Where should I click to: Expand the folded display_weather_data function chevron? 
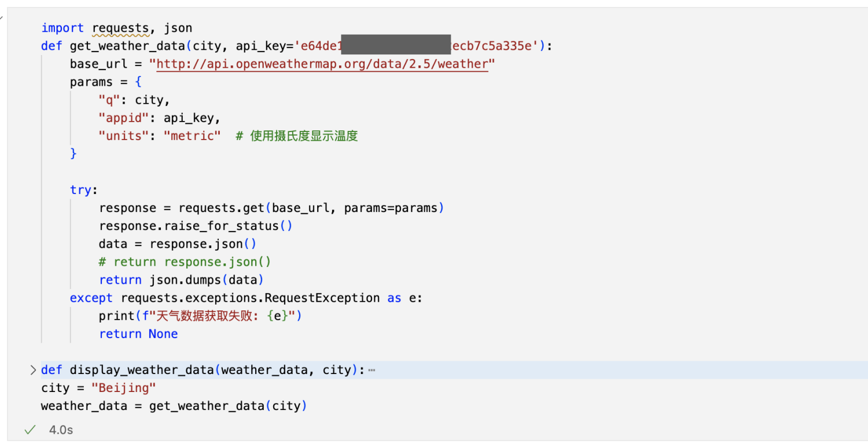click(x=33, y=370)
